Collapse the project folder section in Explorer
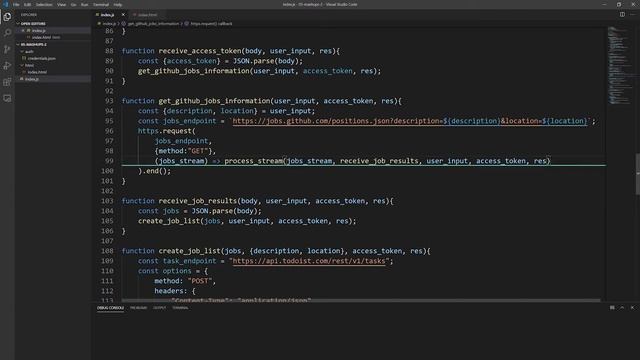This screenshot has width=640, height=360. (18, 44)
